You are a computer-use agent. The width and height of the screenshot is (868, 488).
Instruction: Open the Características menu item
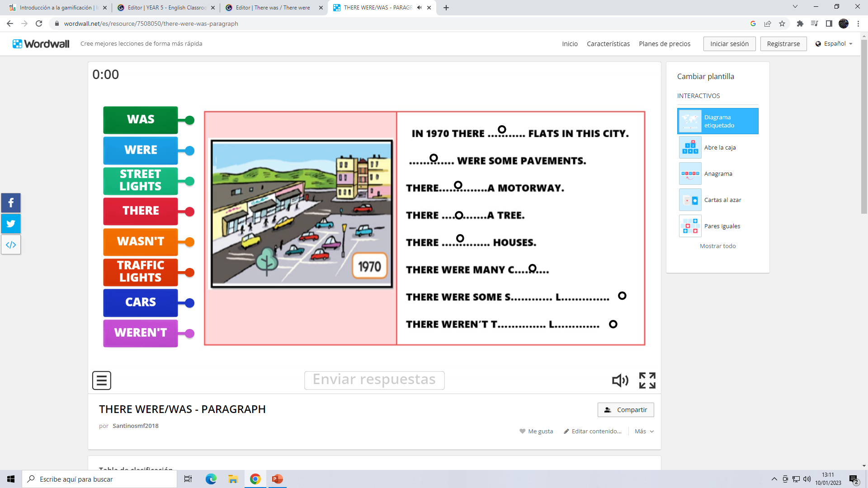(608, 44)
